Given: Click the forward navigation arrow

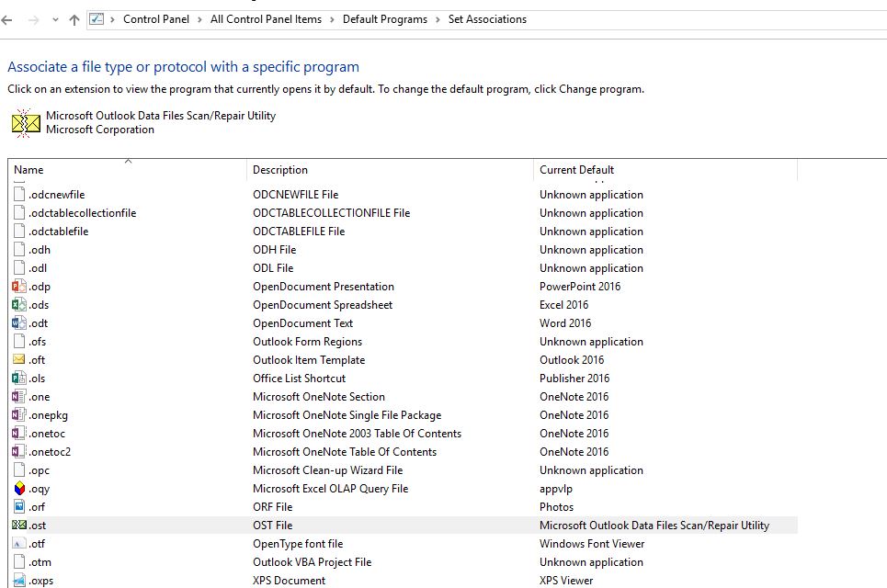Looking at the screenshot, I should pyautogui.click(x=34, y=20).
